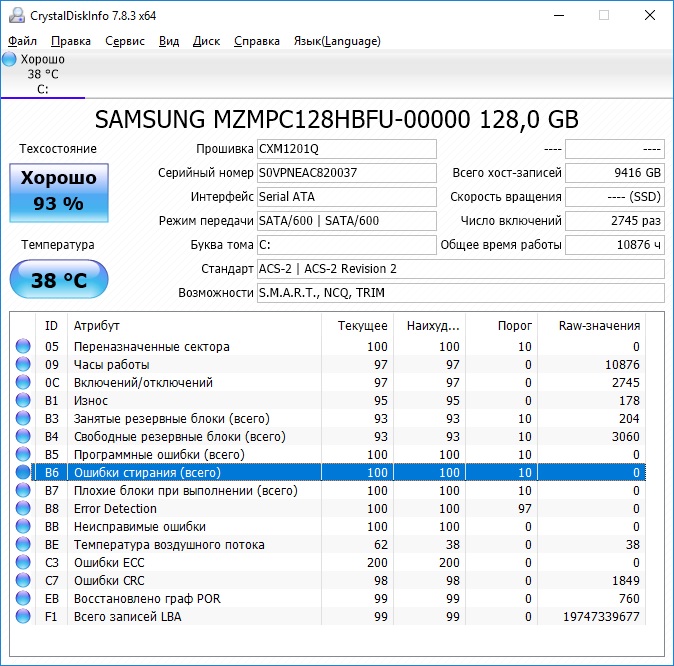Screen dimensions: 674x666
Task: Open the Файл menu
Action: coord(22,41)
